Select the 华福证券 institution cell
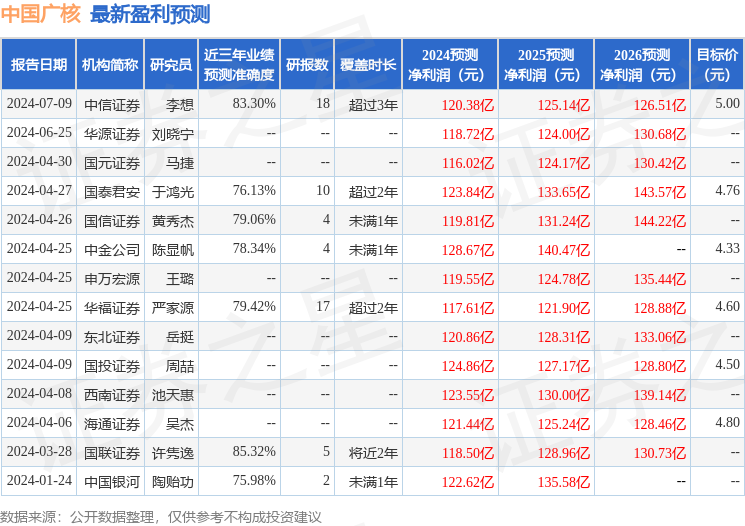745x526 pixels. tap(112, 308)
